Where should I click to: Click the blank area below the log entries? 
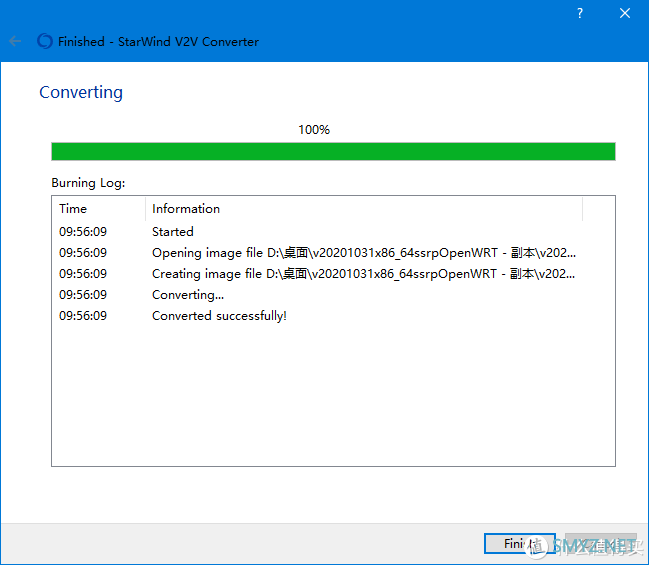tap(333, 400)
